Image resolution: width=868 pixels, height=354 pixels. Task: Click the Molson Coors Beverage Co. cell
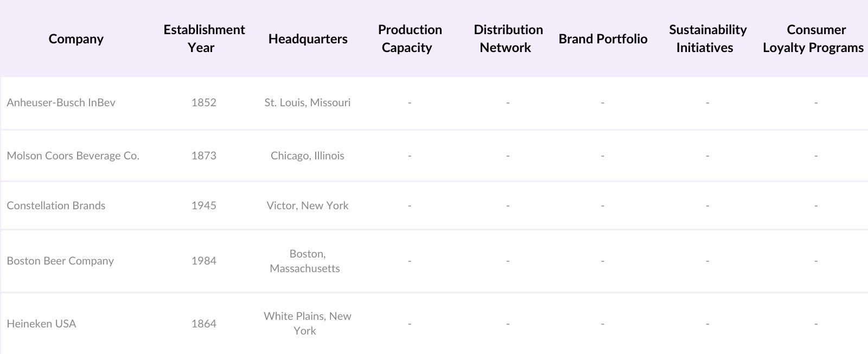(x=73, y=156)
